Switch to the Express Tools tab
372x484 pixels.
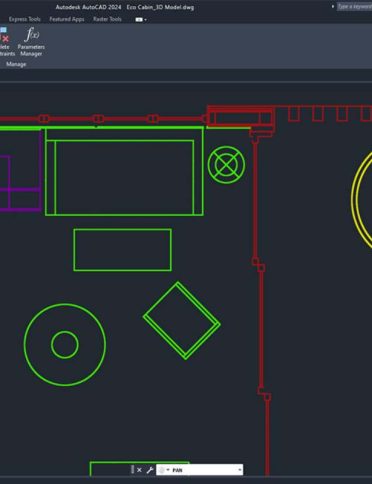[25, 19]
